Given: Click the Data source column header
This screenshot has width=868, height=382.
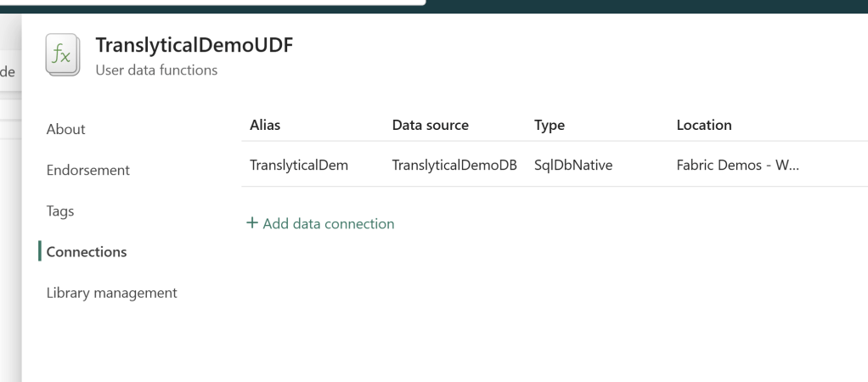Looking at the screenshot, I should tap(430, 125).
